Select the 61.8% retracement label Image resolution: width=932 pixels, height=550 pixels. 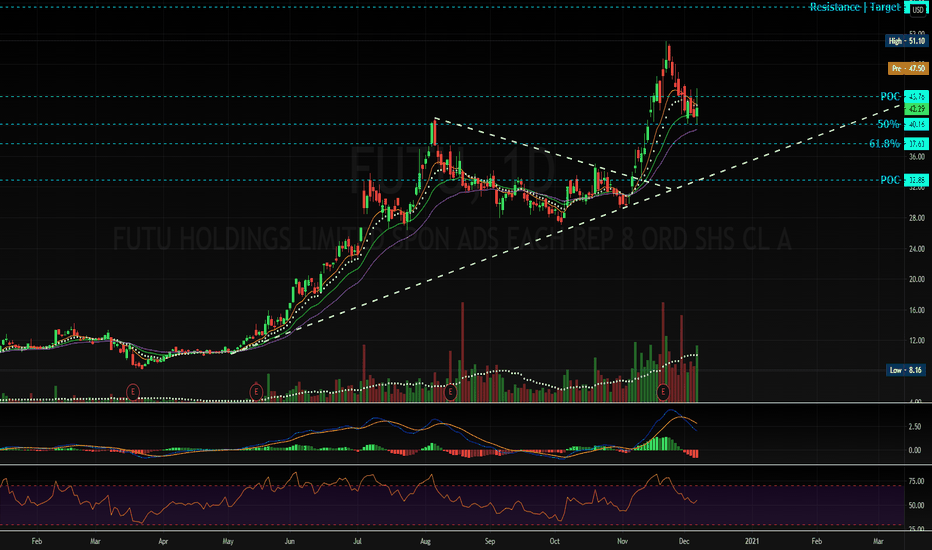tap(884, 143)
